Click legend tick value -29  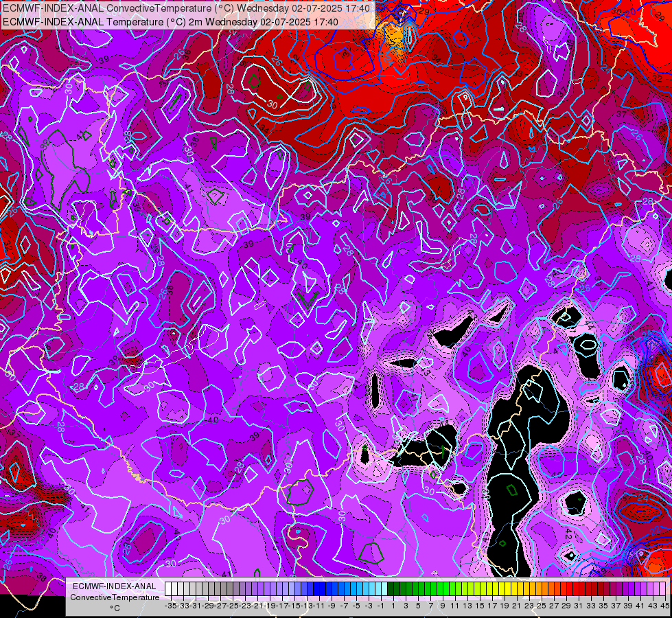pyautogui.click(x=208, y=606)
